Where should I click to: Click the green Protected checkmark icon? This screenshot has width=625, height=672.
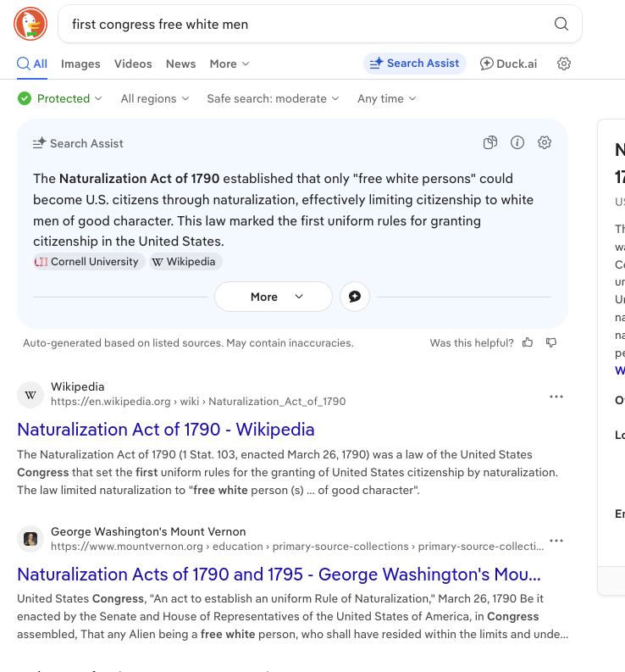click(x=25, y=98)
